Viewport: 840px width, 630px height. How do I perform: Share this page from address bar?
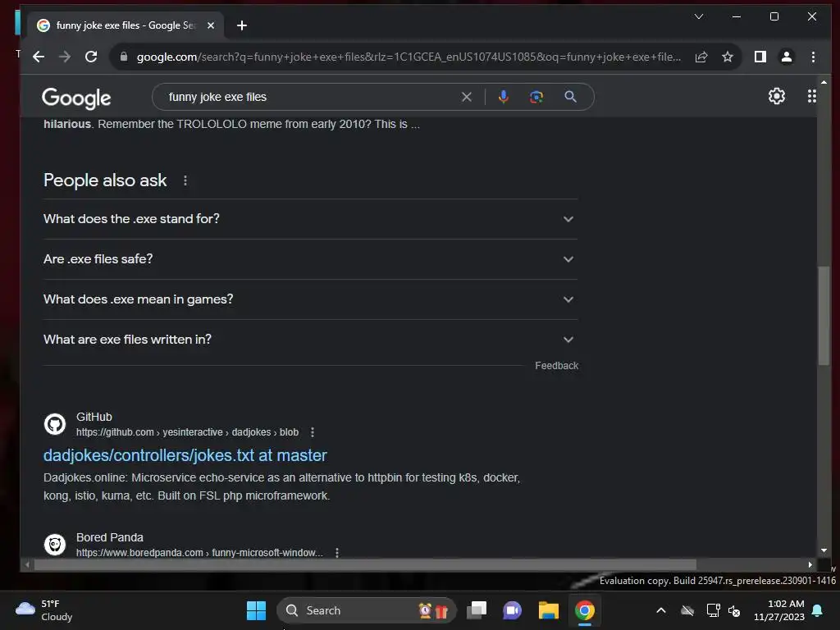701,57
